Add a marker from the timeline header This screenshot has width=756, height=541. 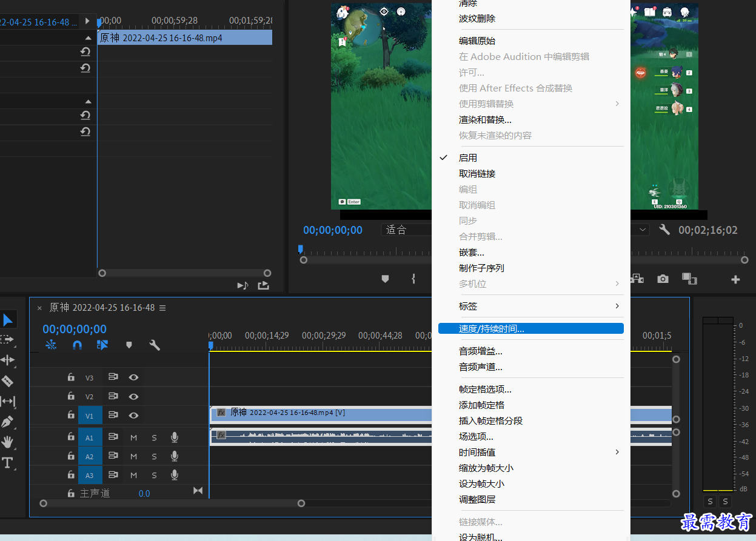click(x=129, y=345)
